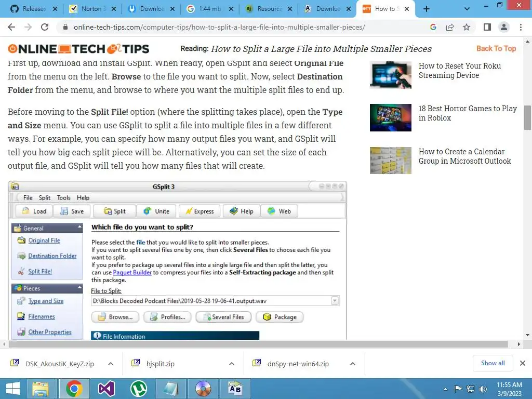The image size is (532, 399).
Task: Click Type and Size link
Action: pos(46,301)
